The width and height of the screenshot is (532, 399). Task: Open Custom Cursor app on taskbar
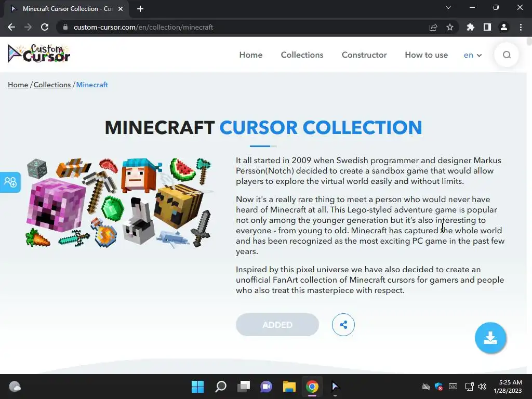coord(335,387)
